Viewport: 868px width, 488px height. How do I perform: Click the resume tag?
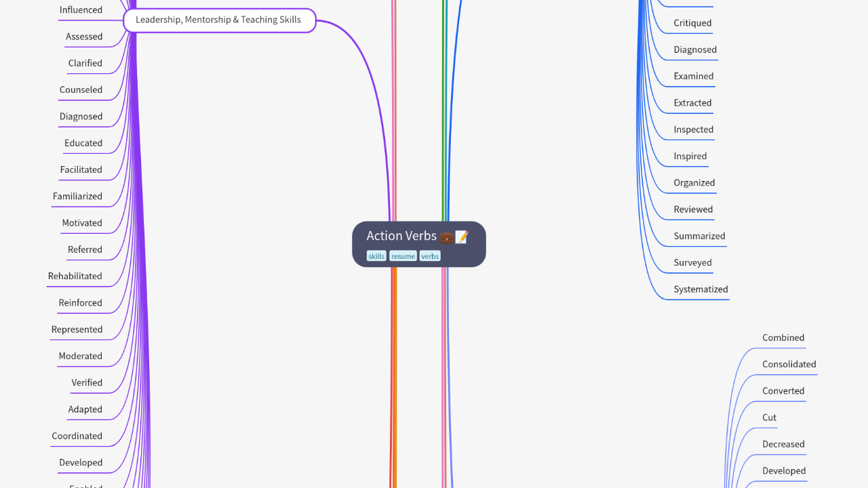tap(403, 256)
